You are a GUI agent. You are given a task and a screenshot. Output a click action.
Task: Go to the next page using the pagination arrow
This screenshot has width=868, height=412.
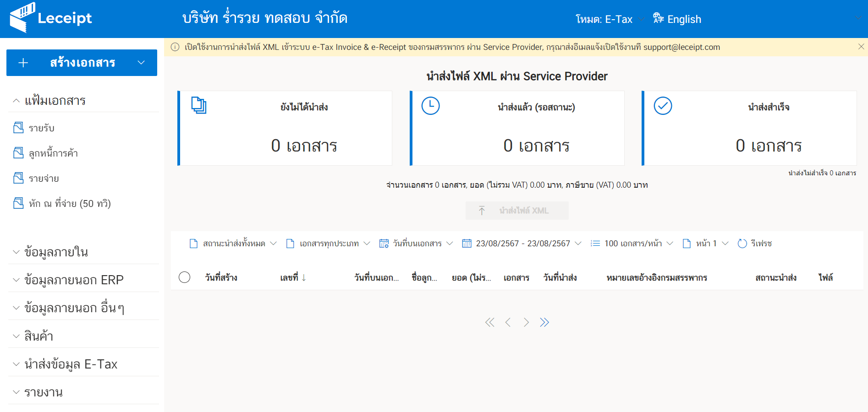tap(526, 322)
